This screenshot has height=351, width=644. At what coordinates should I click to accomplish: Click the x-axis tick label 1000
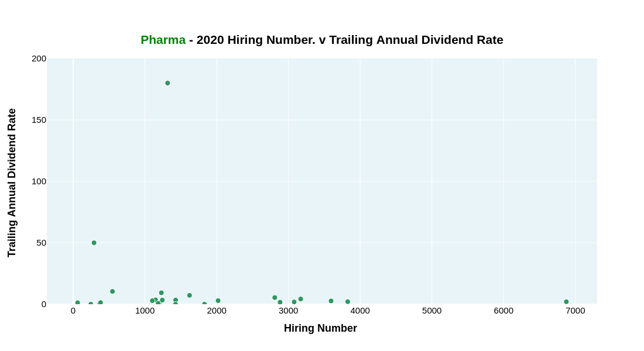145,311
